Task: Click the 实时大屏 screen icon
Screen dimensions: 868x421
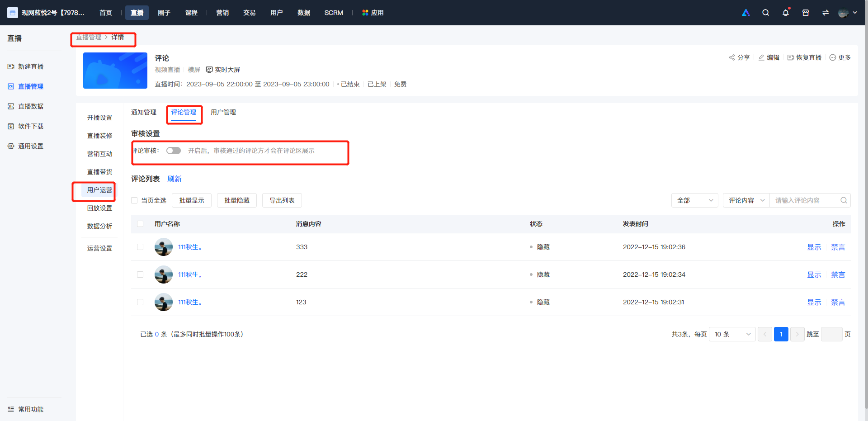Action: tap(209, 70)
